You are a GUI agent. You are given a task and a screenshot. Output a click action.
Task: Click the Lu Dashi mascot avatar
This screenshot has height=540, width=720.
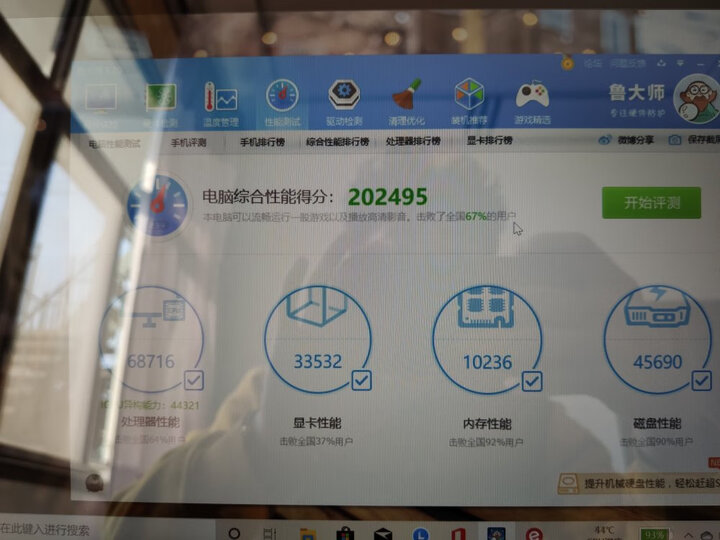696,98
